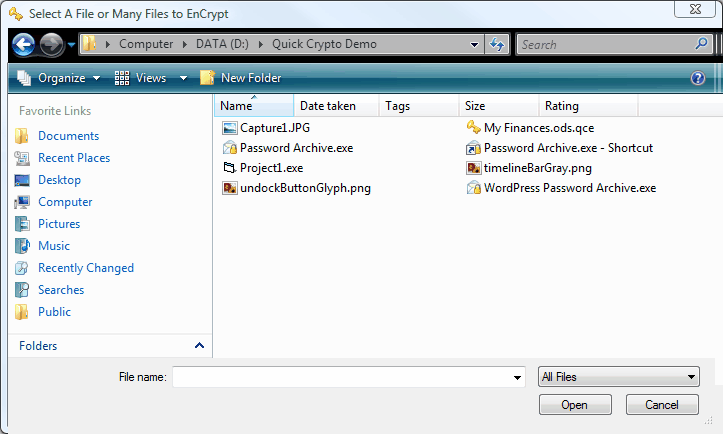Click the search magnifier icon
723x434 pixels.
pyautogui.click(x=701, y=44)
